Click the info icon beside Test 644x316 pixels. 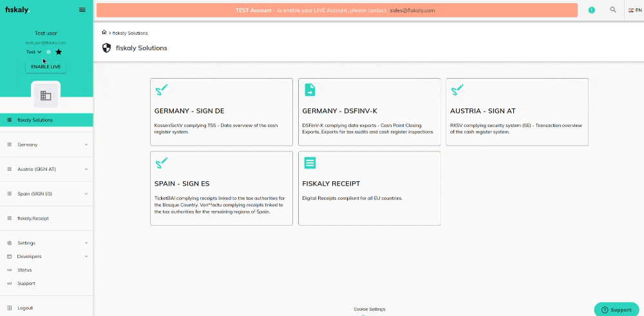tap(48, 52)
